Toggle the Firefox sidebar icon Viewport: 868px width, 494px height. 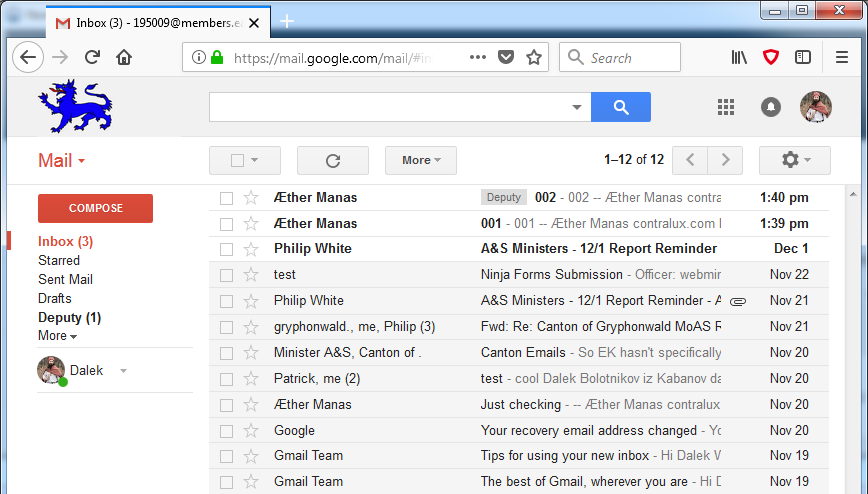pos(803,57)
